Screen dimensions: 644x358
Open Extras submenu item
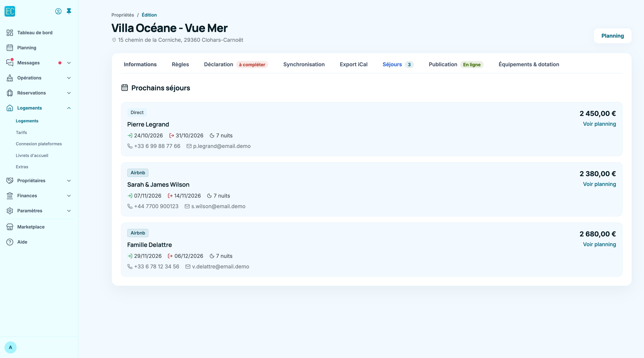tap(22, 167)
